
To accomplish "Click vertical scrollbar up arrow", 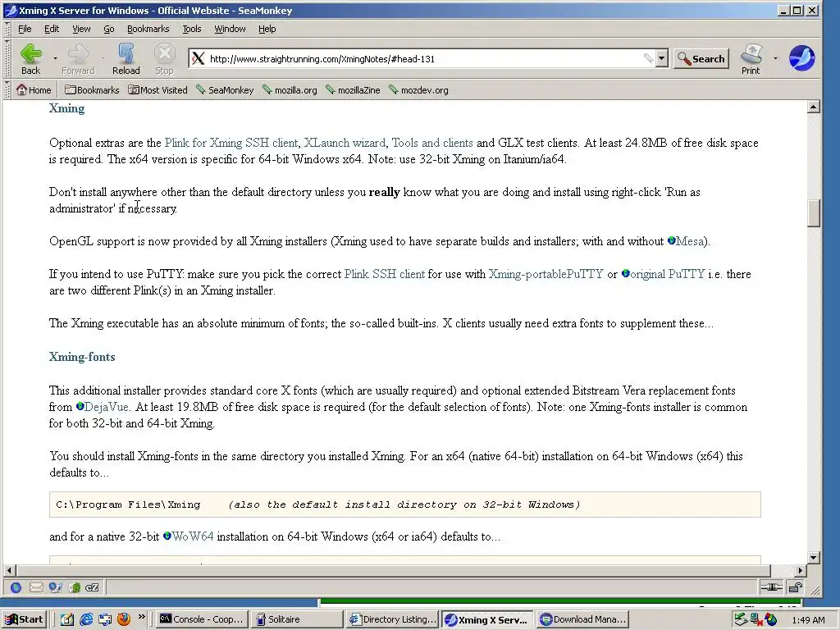I will pyautogui.click(x=813, y=107).
